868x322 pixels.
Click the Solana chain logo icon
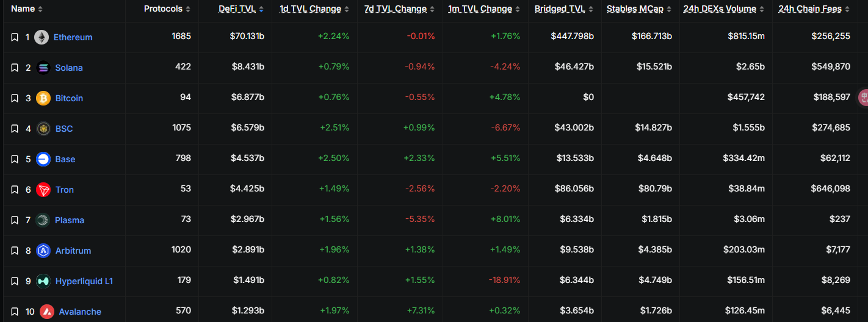point(43,68)
